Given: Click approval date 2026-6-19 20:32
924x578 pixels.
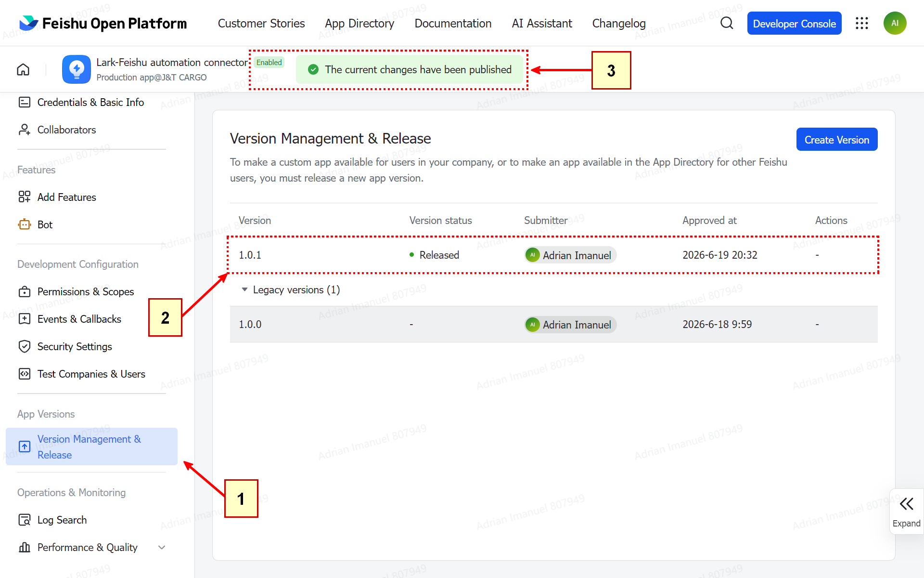Looking at the screenshot, I should 720,255.
